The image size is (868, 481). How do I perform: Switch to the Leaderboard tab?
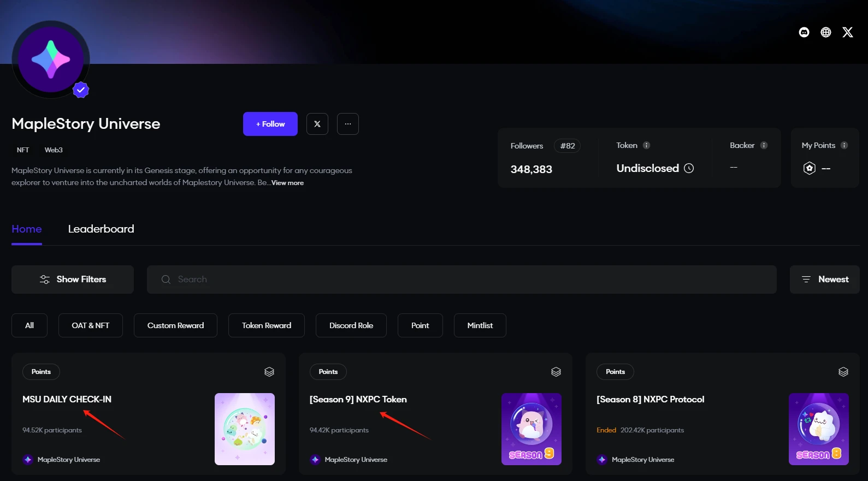[x=101, y=229]
